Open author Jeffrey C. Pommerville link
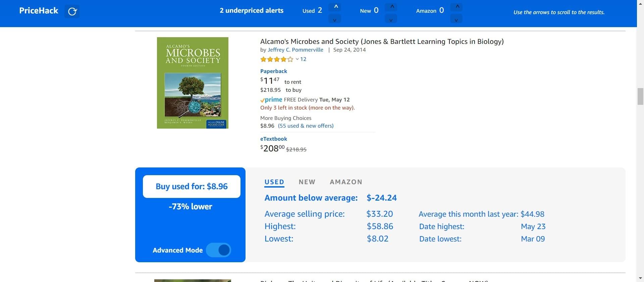The height and width of the screenshot is (282, 644). click(x=296, y=50)
